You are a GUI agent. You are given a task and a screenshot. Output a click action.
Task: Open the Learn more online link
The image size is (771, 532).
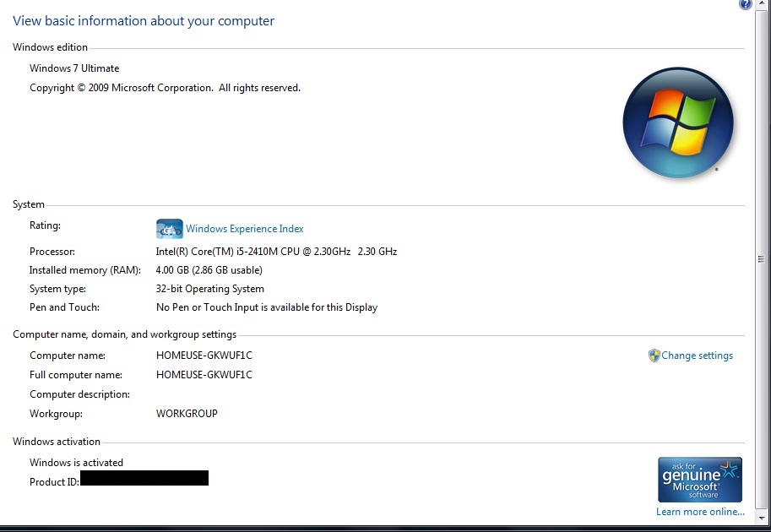700,512
